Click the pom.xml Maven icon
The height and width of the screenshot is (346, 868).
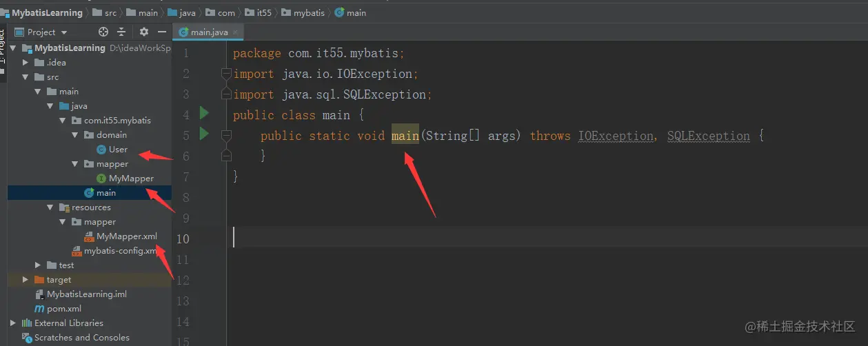(39, 309)
